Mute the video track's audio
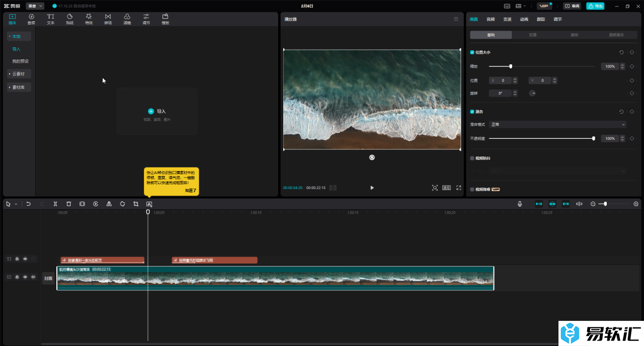Viewport: 644px width, 346px height. pyautogui.click(x=33, y=277)
